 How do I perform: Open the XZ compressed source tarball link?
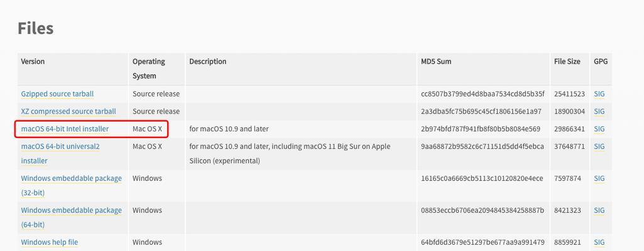coord(68,112)
